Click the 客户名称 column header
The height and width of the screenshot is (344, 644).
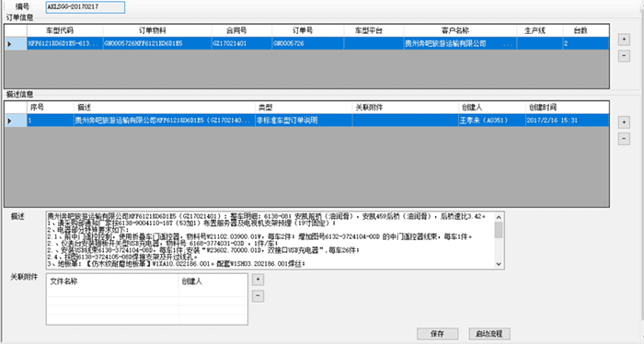click(x=460, y=30)
